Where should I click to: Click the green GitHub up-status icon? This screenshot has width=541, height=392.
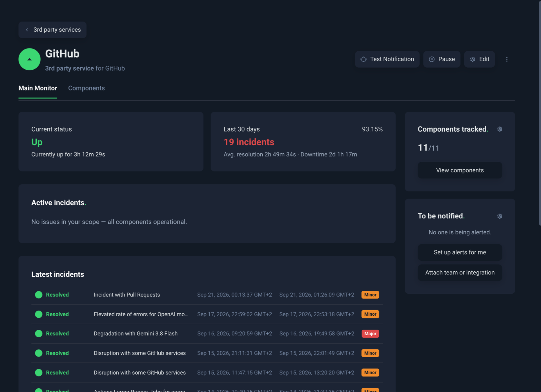29,59
